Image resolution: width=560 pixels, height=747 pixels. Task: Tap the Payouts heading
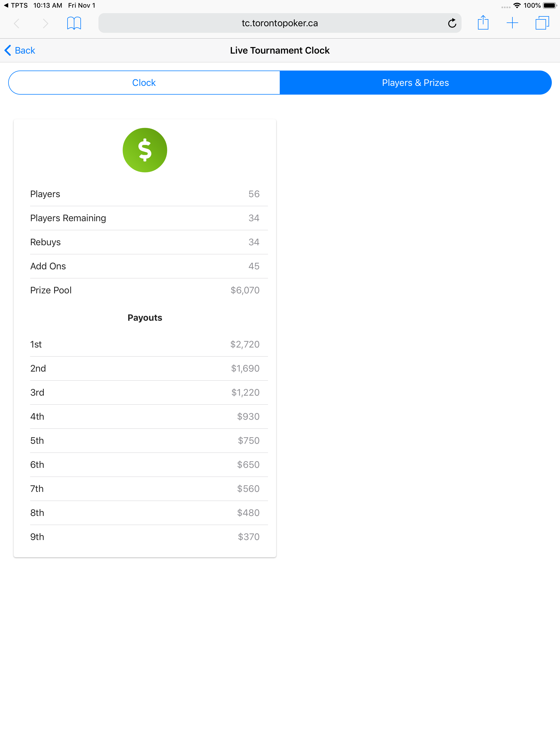[x=145, y=318]
